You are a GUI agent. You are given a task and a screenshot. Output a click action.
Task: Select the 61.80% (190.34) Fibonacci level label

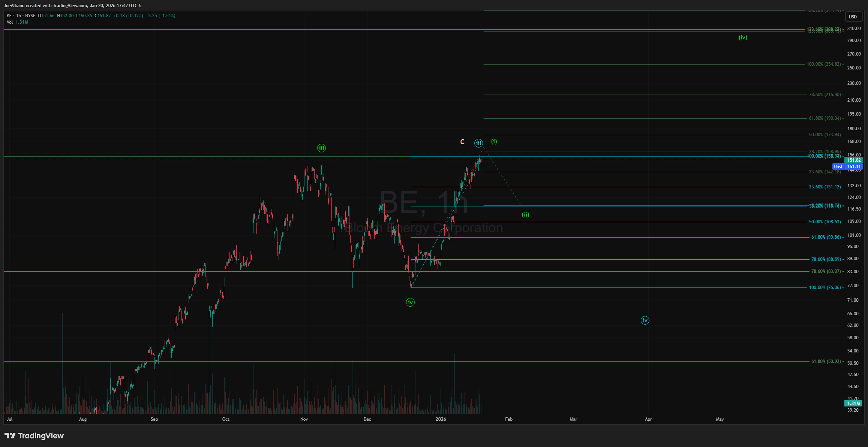point(825,118)
